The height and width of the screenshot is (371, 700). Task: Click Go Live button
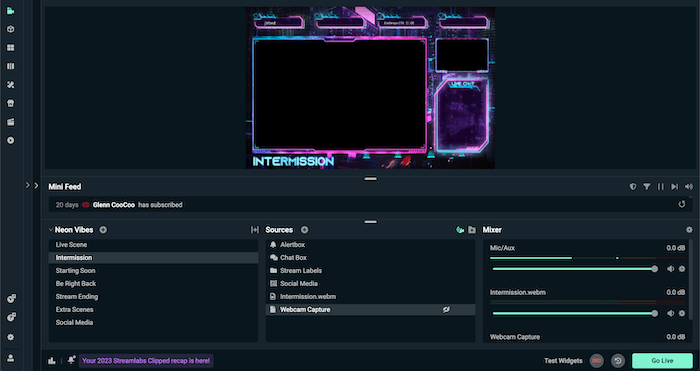(x=662, y=361)
